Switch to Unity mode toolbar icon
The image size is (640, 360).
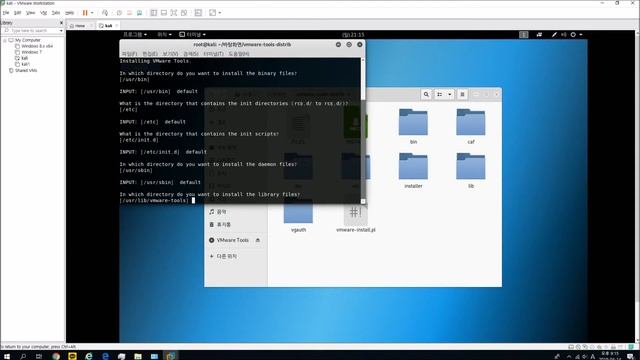(184, 13)
